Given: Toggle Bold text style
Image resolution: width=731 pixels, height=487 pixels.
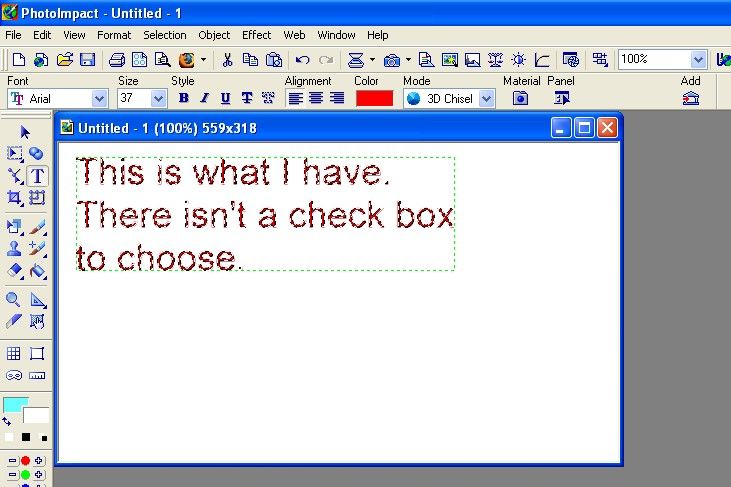Looking at the screenshot, I should pyautogui.click(x=184, y=98).
